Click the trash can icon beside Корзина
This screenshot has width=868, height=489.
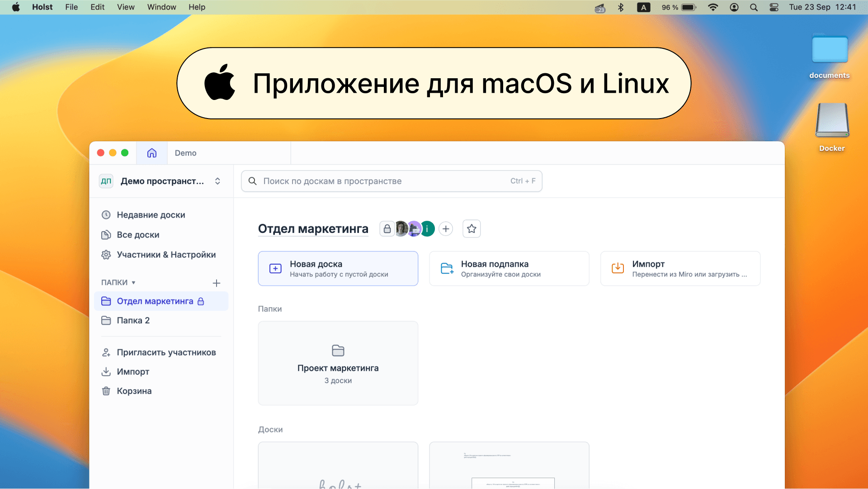coord(106,391)
